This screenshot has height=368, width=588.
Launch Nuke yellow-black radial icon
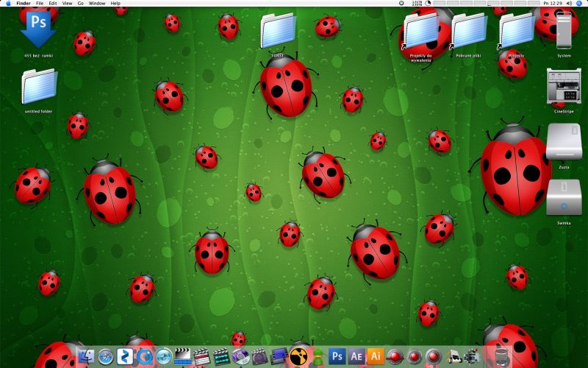pyautogui.click(x=298, y=356)
